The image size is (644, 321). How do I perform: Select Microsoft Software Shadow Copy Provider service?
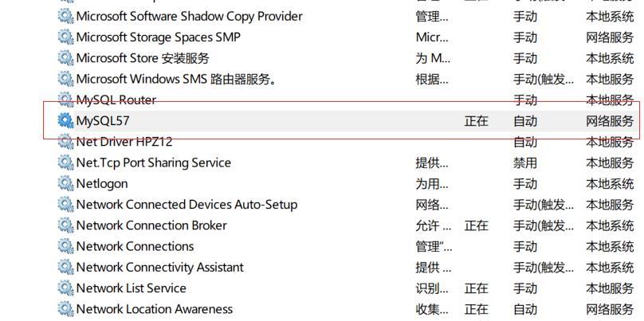pyautogui.click(x=189, y=16)
